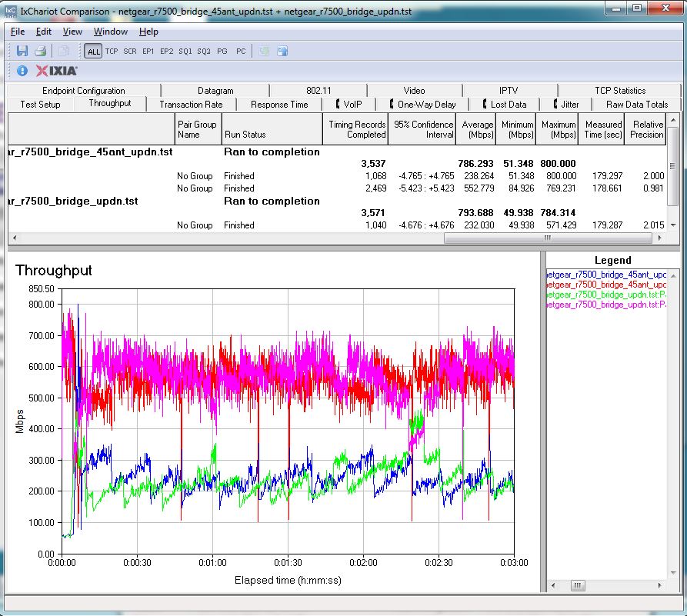Select the EP1 filter button

click(x=148, y=52)
